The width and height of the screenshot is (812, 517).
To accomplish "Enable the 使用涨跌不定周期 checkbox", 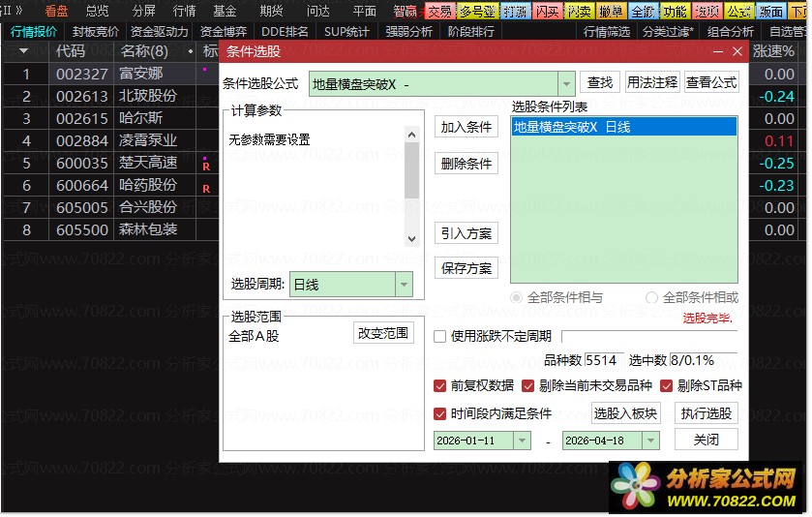I will [x=440, y=336].
